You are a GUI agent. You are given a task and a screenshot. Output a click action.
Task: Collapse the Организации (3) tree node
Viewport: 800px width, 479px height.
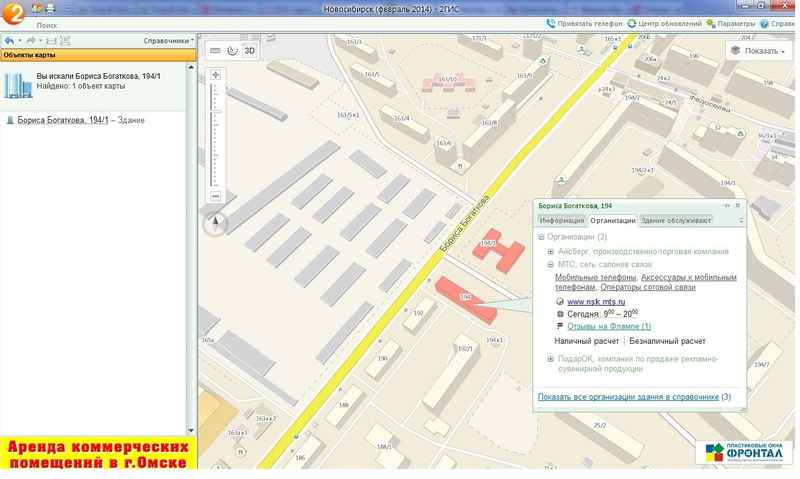pyautogui.click(x=541, y=237)
